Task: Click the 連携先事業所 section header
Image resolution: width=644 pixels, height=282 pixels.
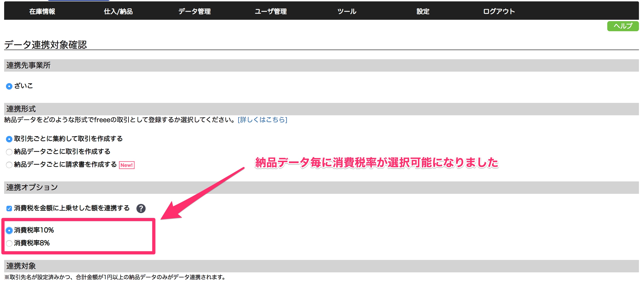Action: point(322,65)
